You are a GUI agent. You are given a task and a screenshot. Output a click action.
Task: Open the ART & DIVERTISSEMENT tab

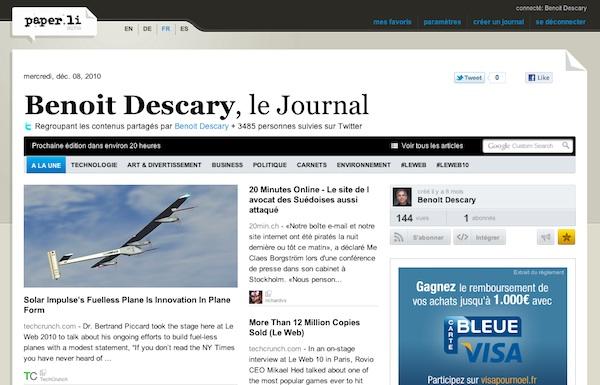pyautogui.click(x=164, y=165)
